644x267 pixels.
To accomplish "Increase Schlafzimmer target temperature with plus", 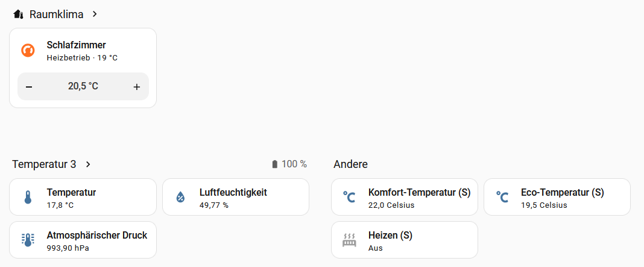I will pos(136,87).
